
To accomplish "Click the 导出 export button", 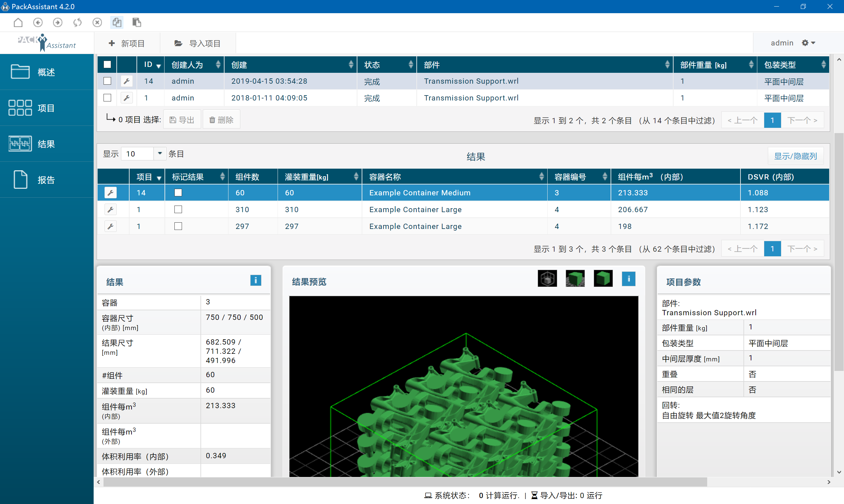I will [x=182, y=120].
